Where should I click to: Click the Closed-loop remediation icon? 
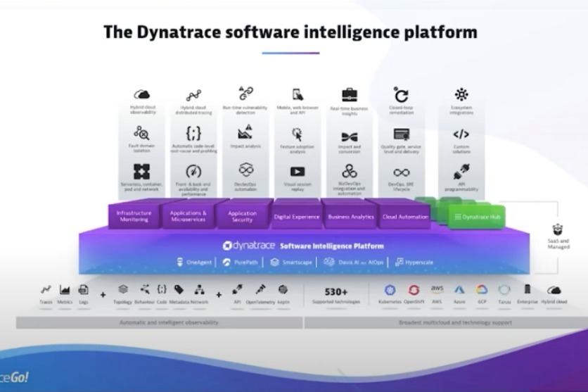click(402, 95)
